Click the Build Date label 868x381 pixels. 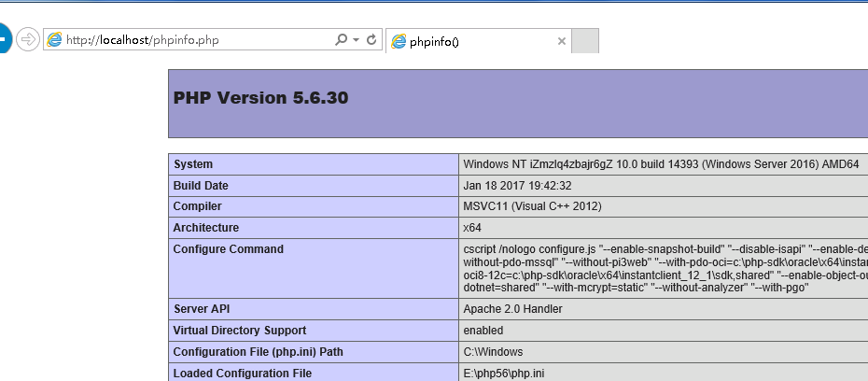coord(201,186)
